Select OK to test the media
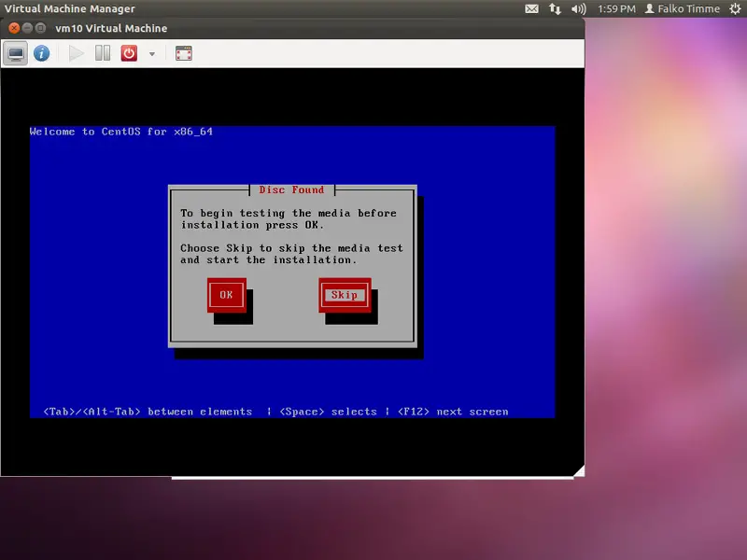This screenshot has width=747, height=560. coord(226,295)
